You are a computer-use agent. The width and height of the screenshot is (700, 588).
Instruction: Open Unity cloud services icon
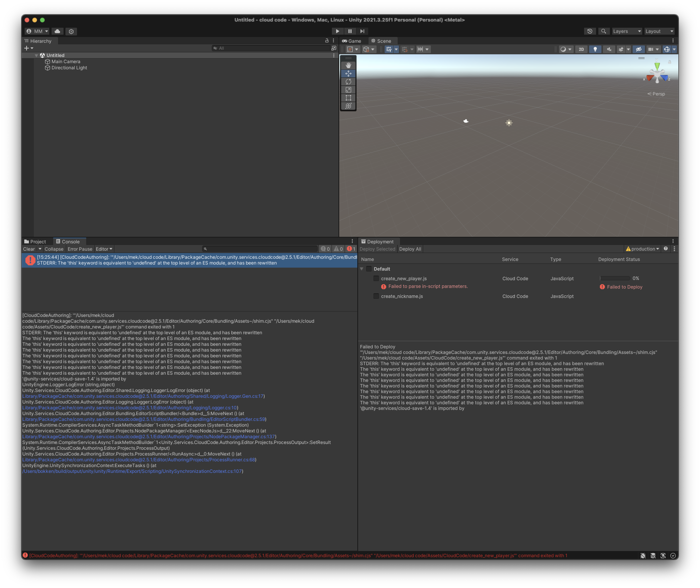coord(57,31)
